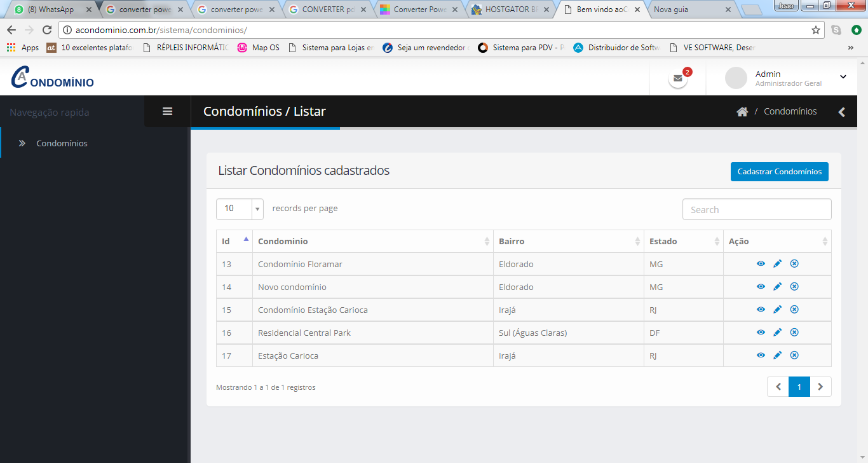This screenshot has width=868, height=463.
Task: View Estação Carioca (id 17) eye icon
Action: pos(761,356)
